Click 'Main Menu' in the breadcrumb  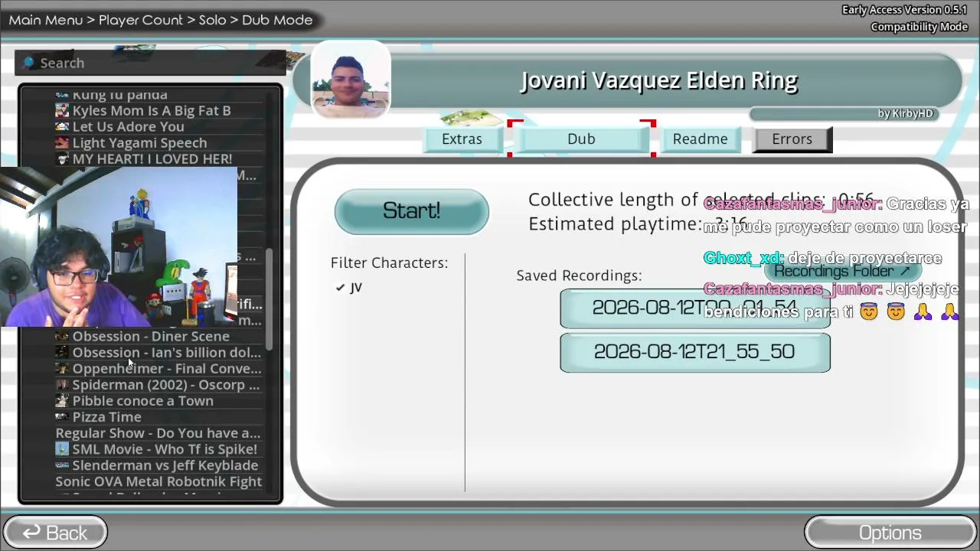click(46, 20)
